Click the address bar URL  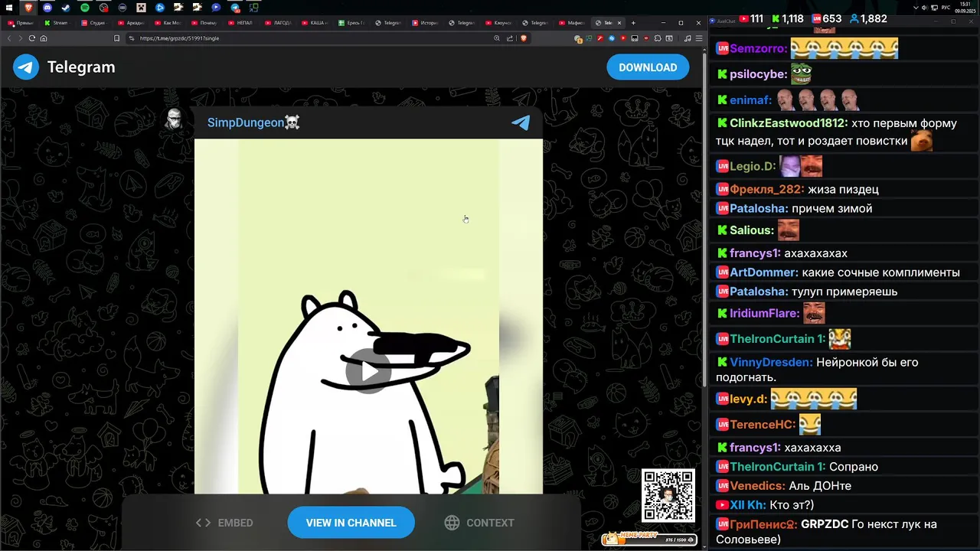tap(179, 38)
